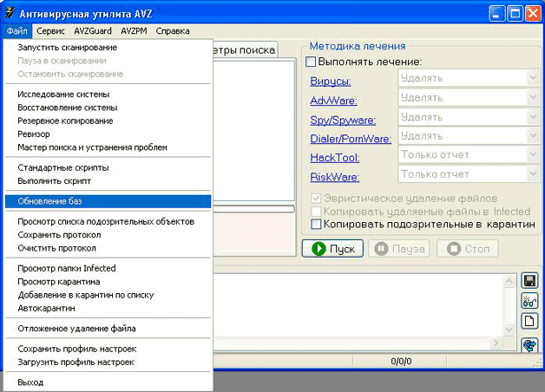545x392 pixels.
Task: Toggle 'Копировать удаляемые файлы в Infected' checkbox
Action: (316, 212)
